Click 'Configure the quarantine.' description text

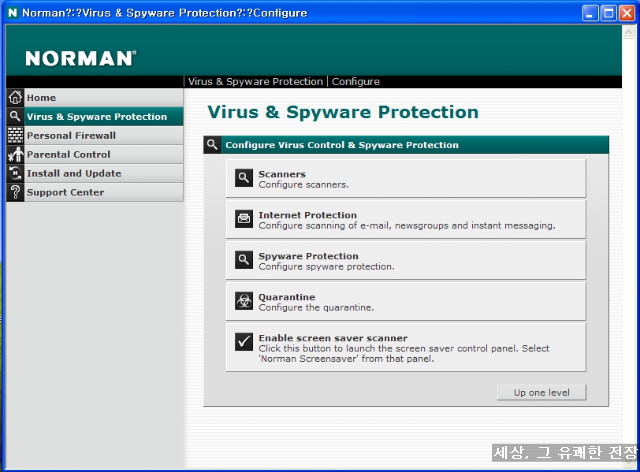point(316,307)
